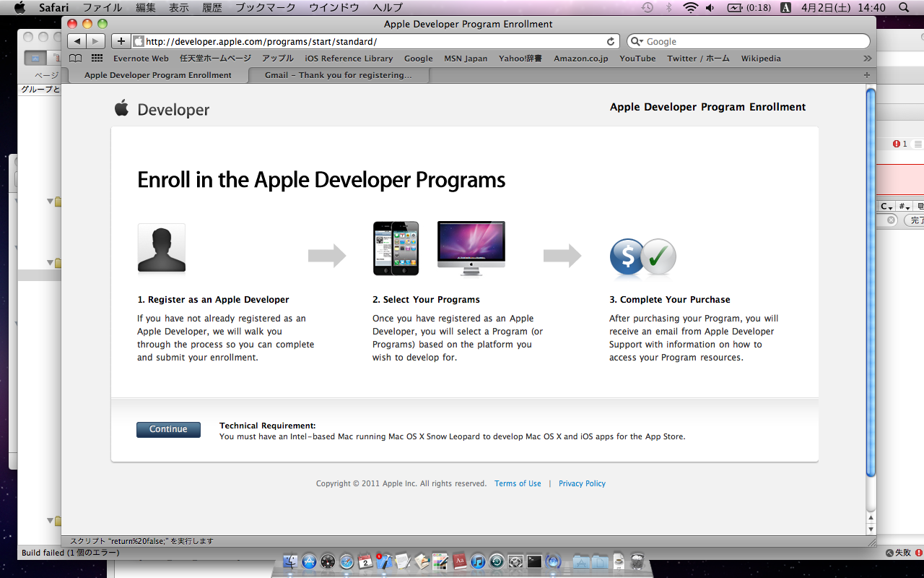Open the Apple menu
Screen dimensions: 924x578
(19, 8)
